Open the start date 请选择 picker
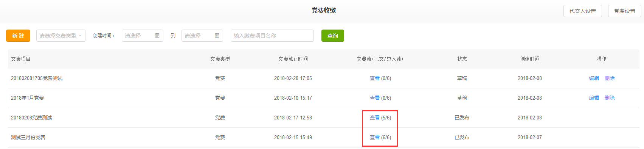The image size is (644, 149). 143,36
